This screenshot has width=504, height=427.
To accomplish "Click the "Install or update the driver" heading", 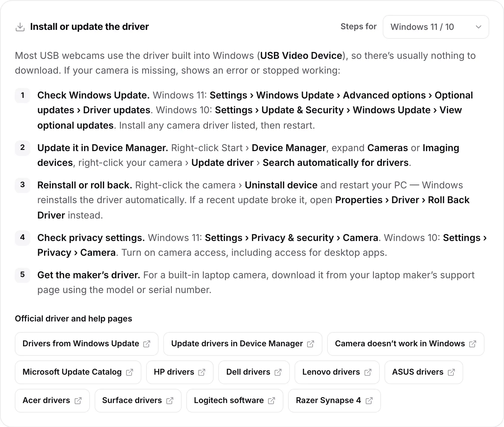I will [x=89, y=27].
